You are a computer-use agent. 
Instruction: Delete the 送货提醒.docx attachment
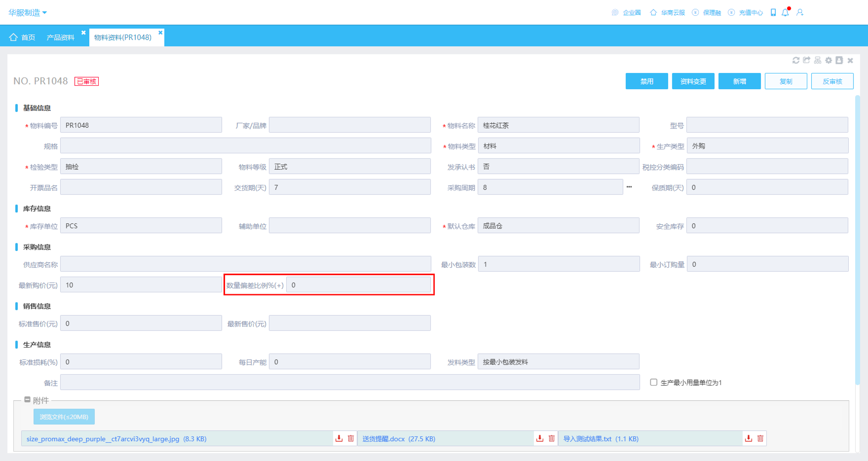point(552,438)
